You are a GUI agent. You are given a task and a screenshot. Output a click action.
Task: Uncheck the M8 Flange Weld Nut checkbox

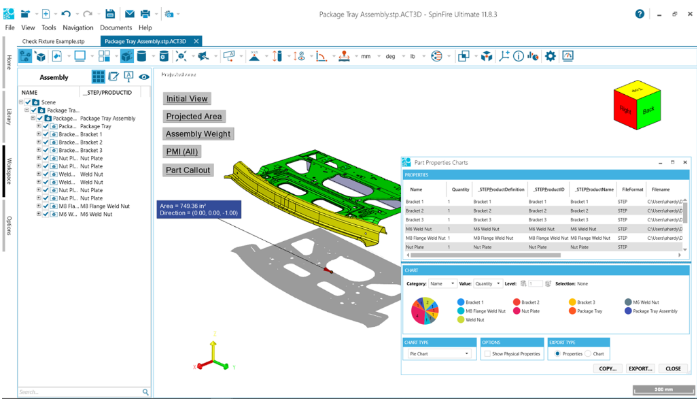coord(46,206)
